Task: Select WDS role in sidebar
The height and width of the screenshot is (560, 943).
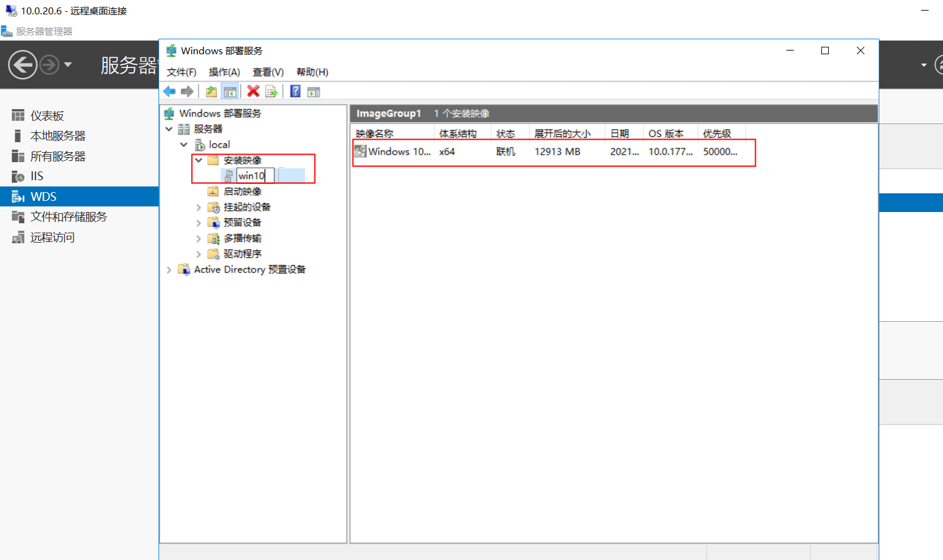Action: [x=79, y=196]
